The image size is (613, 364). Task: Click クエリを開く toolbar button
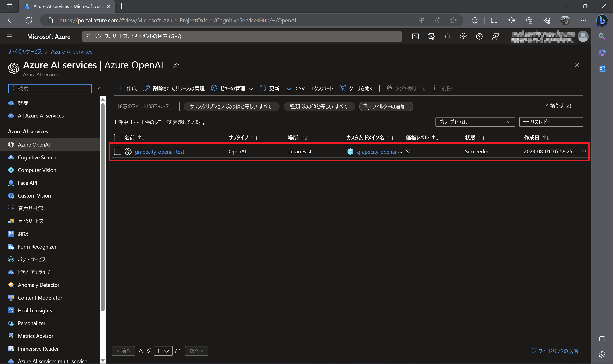click(356, 88)
